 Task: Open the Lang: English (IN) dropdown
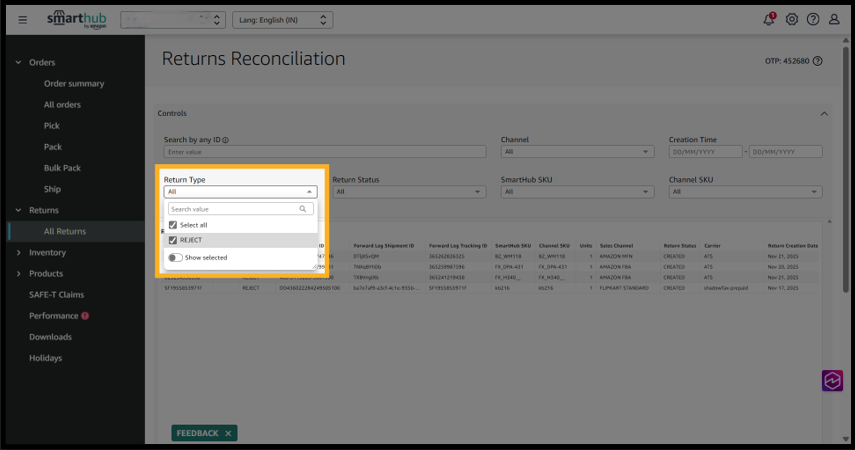coord(283,19)
